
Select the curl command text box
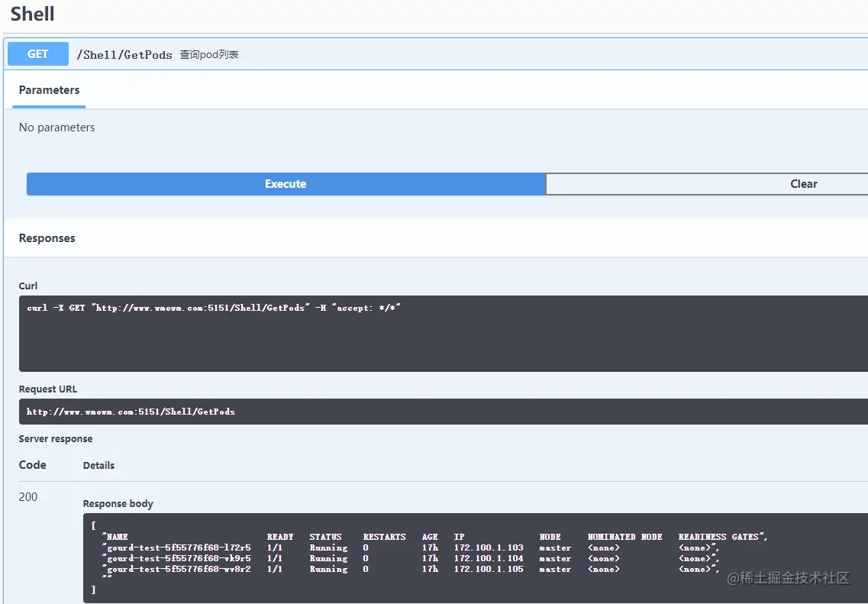coord(444,333)
